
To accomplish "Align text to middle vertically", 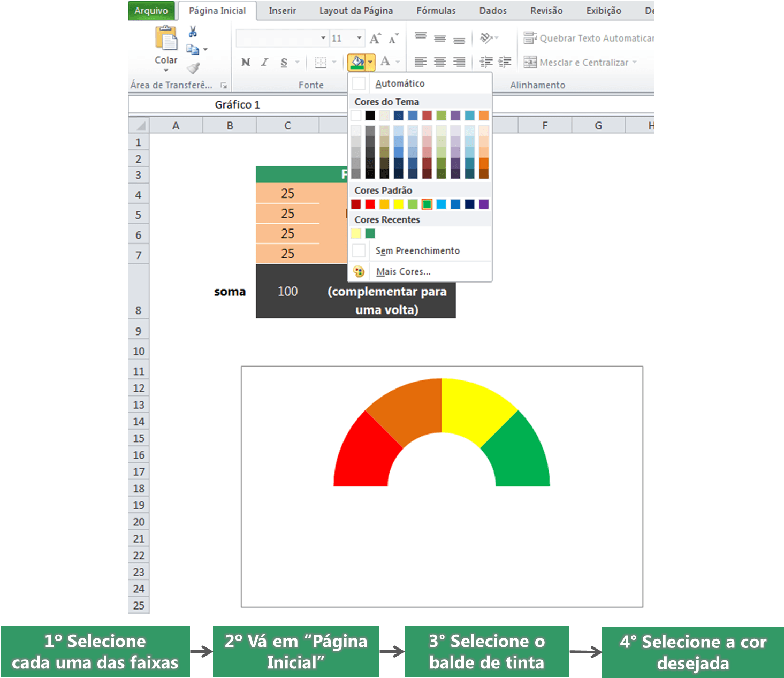I will click(x=440, y=38).
